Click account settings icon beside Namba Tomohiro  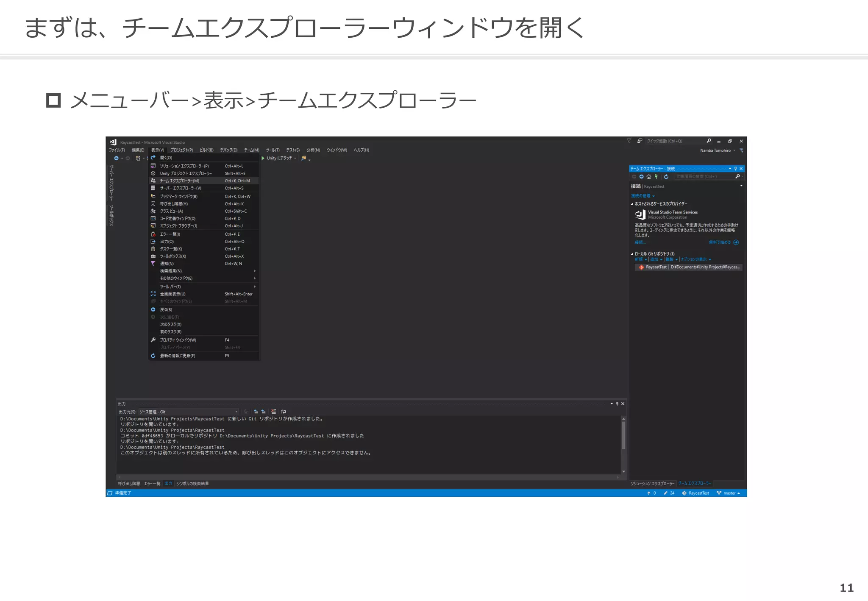(741, 150)
